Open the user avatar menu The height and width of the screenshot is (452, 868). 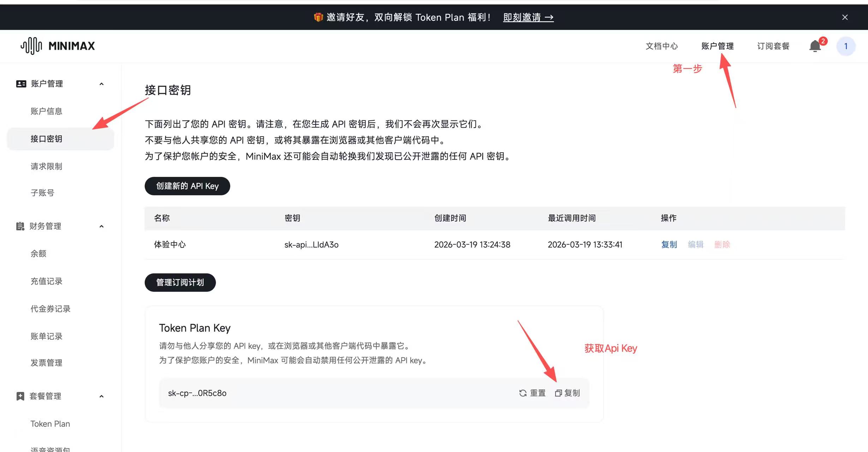coord(846,46)
